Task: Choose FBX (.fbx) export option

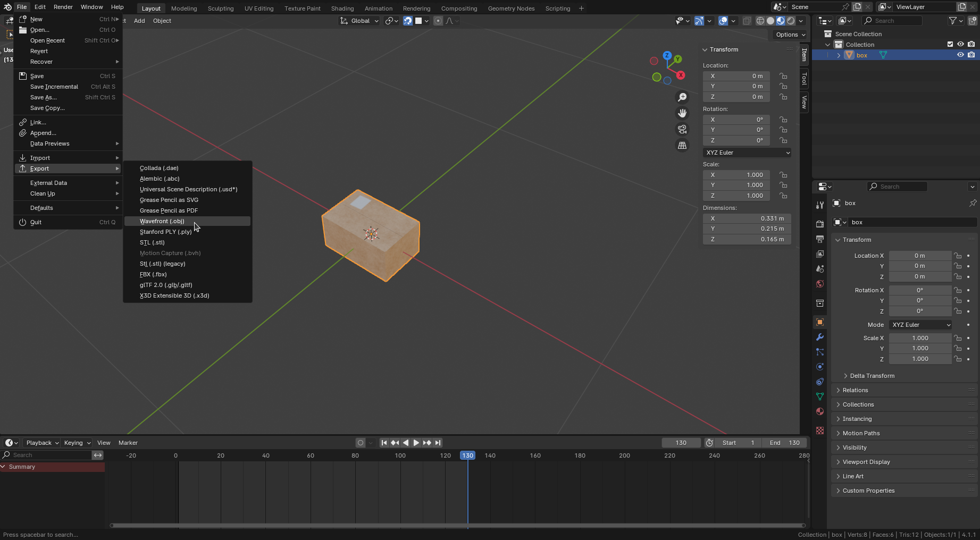Action: click(187, 274)
